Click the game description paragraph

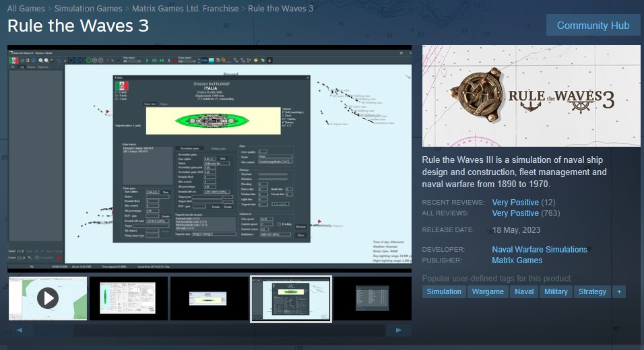(514, 172)
